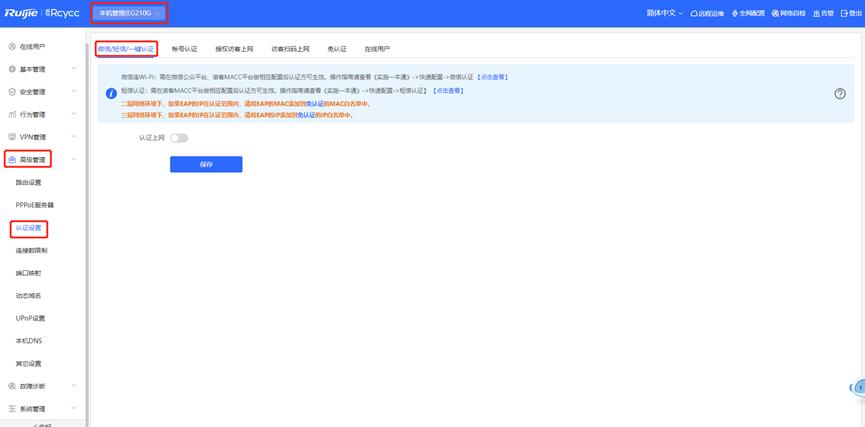Click the 行为管理 chart icon
Image resolution: width=865 pixels, height=427 pixels.
tap(12, 115)
